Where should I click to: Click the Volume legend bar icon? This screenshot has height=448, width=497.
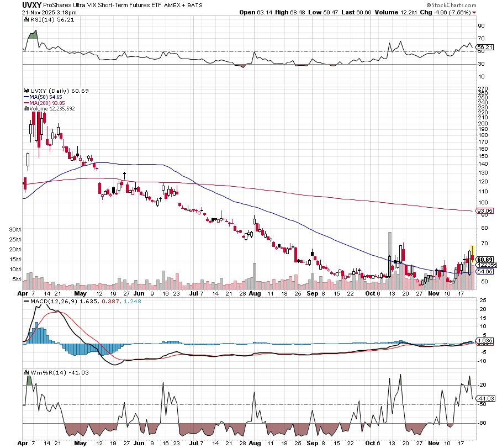[25, 109]
